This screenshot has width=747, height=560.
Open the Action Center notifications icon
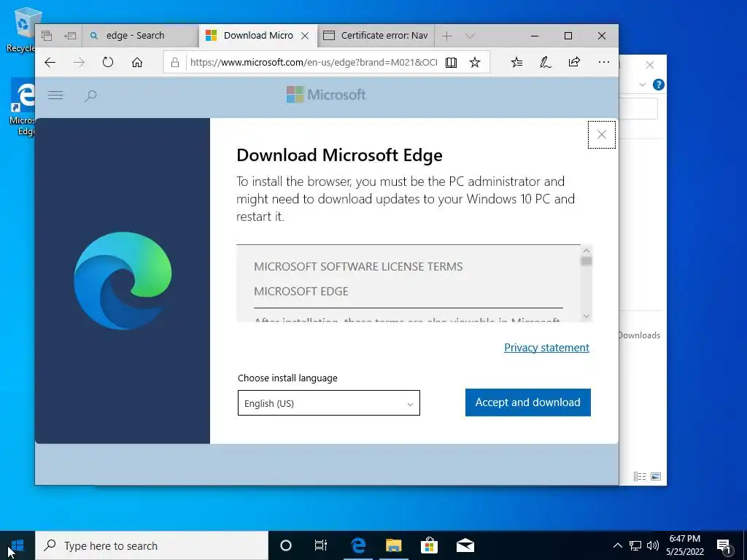[724, 545]
